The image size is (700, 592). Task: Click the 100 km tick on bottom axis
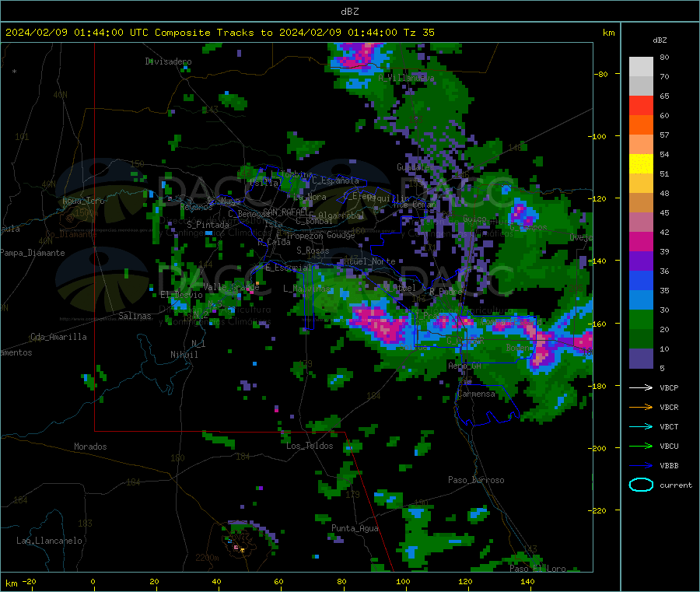(x=403, y=581)
